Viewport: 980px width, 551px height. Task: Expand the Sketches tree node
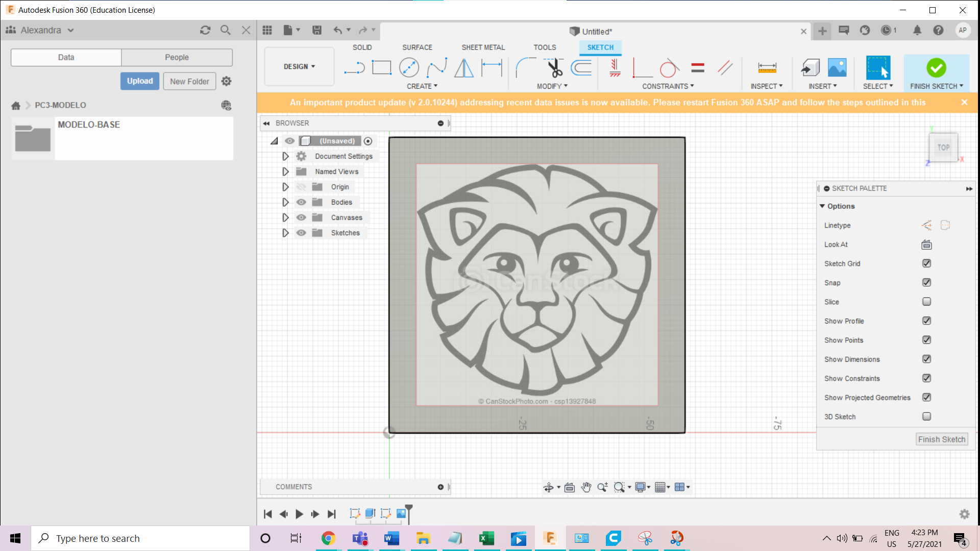[x=285, y=233]
